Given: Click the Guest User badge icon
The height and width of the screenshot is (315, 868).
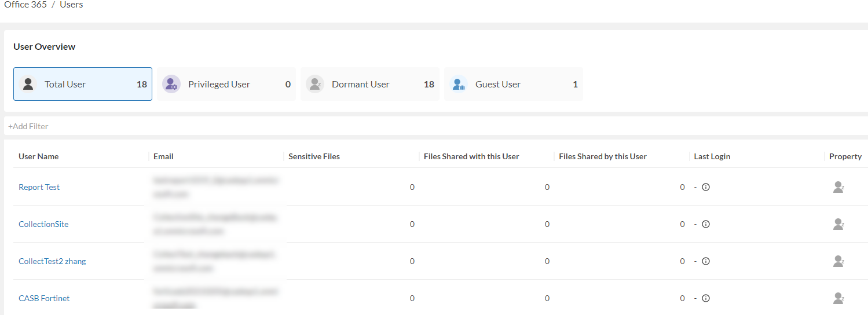Looking at the screenshot, I should pyautogui.click(x=458, y=84).
